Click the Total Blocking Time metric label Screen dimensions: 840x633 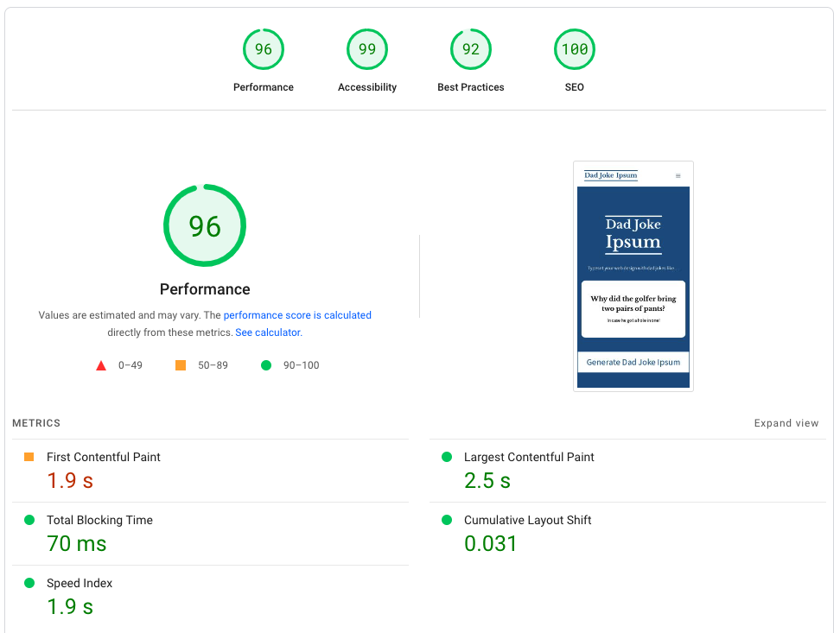[x=99, y=520]
